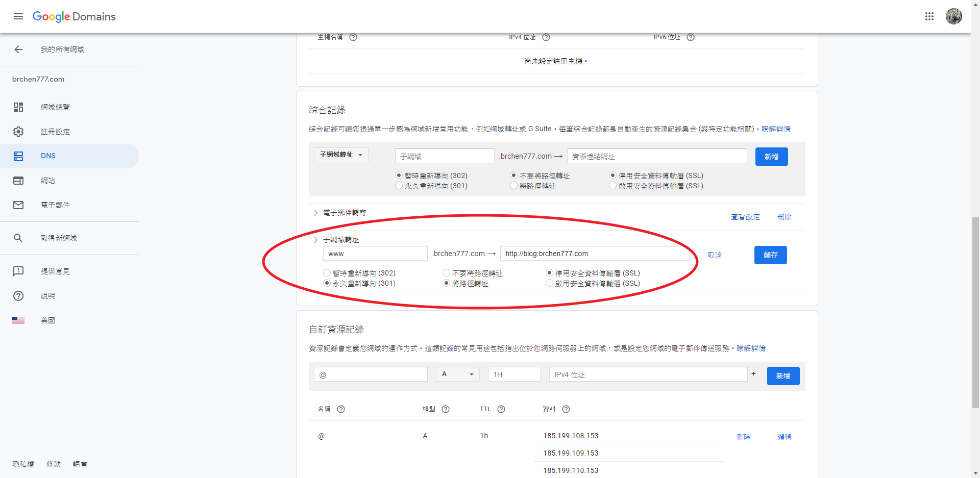This screenshot has height=478, width=980.
Task: Click the blue 儲存 button
Action: 770,255
